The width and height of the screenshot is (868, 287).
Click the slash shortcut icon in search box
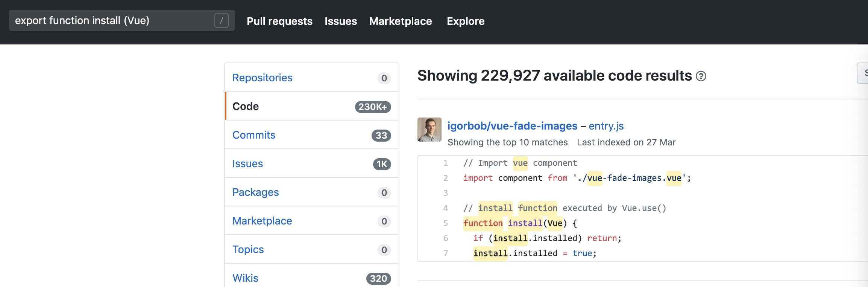click(222, 20)
